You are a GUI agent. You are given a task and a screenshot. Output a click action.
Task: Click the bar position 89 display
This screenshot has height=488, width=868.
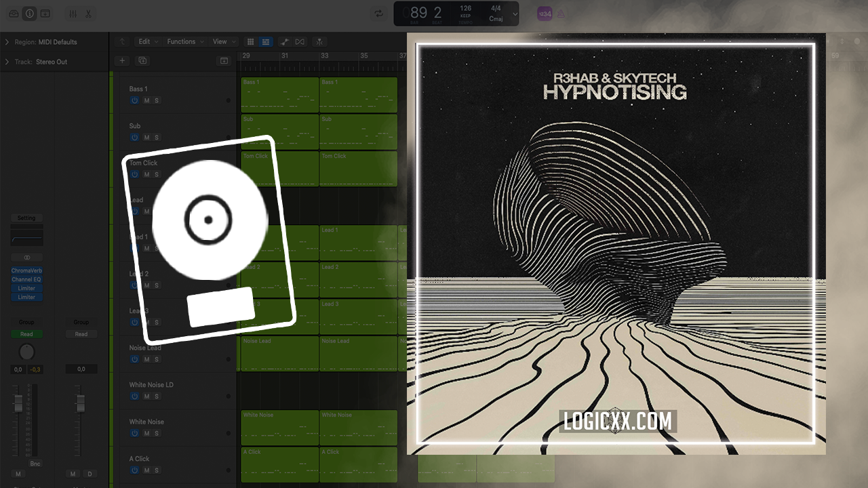(x=419, y=13)
